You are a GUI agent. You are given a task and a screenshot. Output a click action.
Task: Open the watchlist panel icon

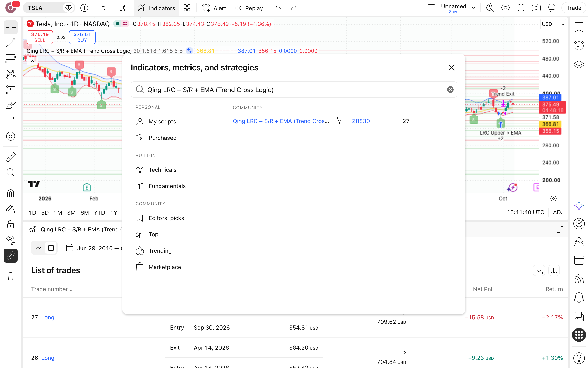click(579, 27)
